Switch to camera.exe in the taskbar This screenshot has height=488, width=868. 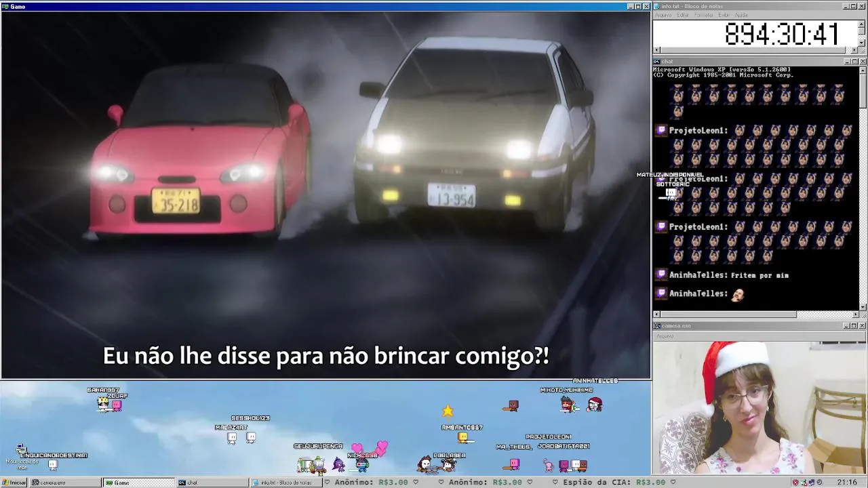[x=64, y=483]
